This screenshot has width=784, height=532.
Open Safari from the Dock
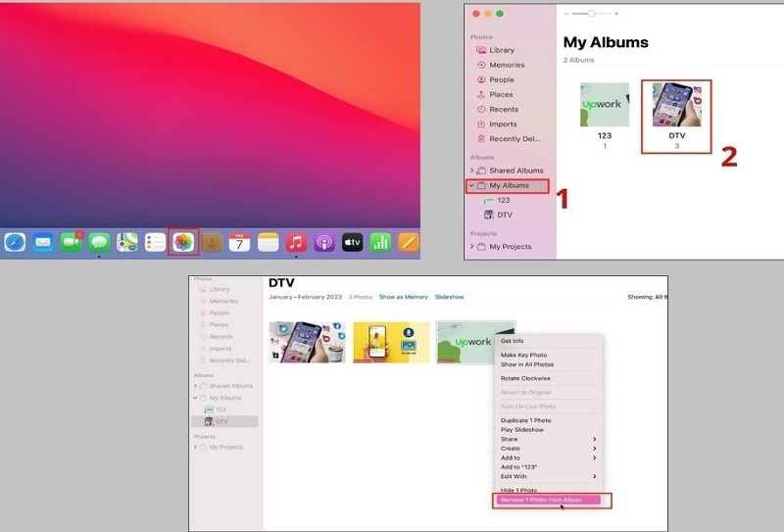coord(15,243)
